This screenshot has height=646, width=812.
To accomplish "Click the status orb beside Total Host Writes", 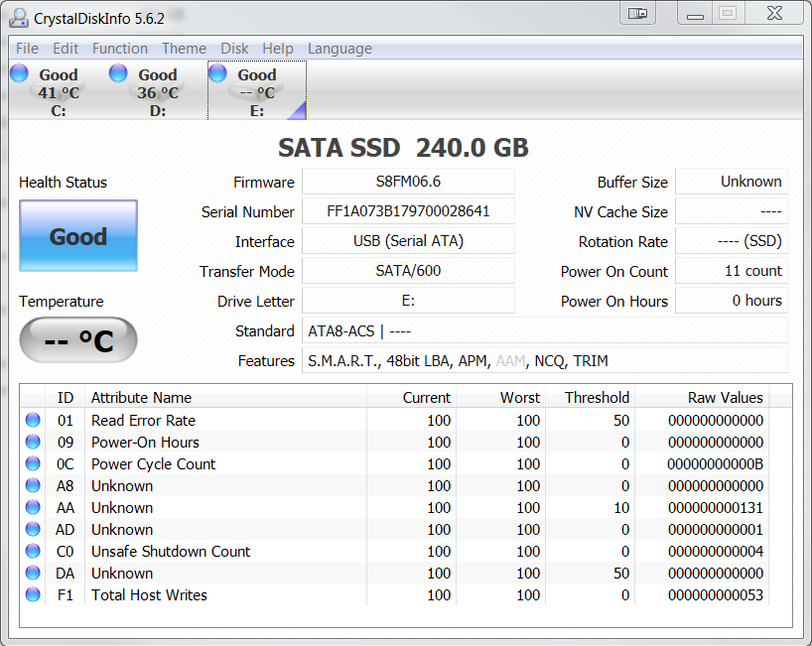I will coord(33,595).
